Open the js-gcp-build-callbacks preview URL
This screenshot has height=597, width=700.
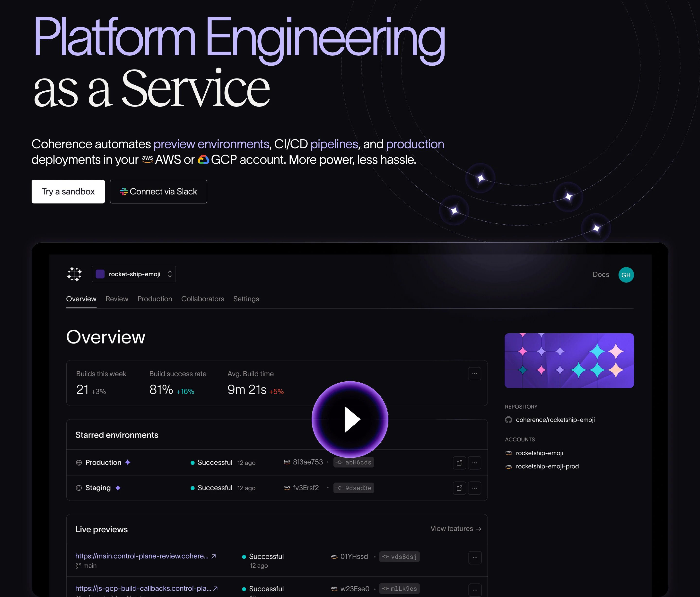pyautogui.click(x=147, y=588)
